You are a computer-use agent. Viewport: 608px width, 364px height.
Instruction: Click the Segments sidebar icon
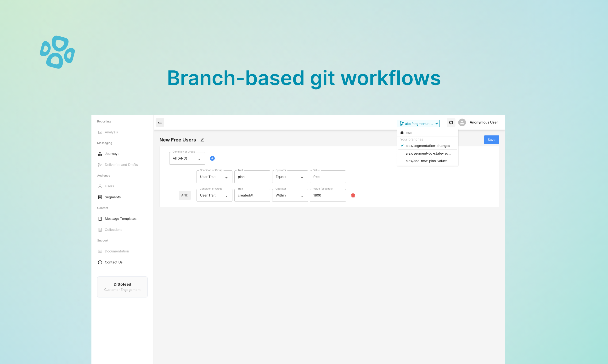coord(100,197)
